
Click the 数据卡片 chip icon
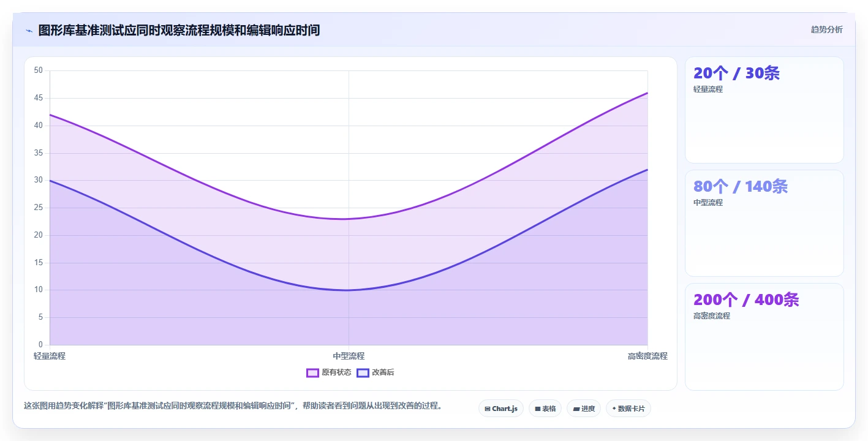[614, 409]
